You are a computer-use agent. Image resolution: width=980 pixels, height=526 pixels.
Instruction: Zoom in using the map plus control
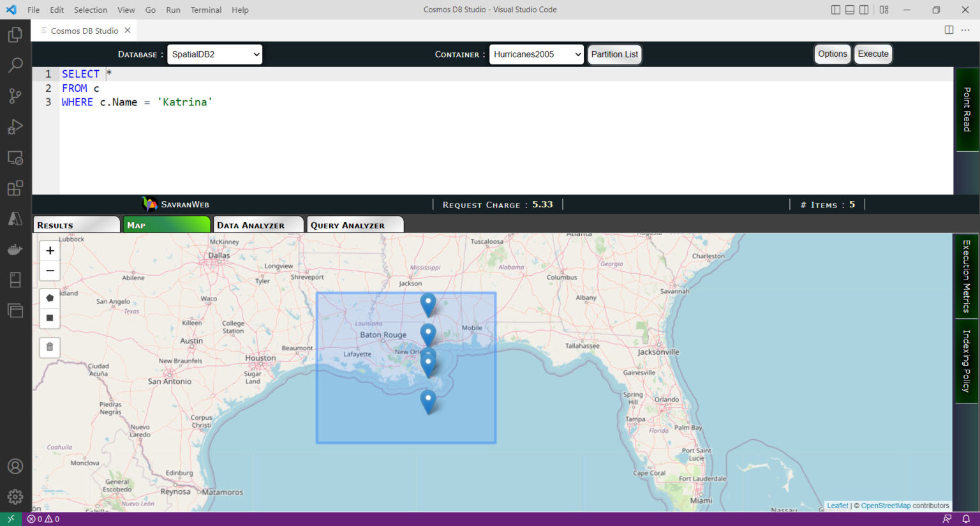point(49,250)
